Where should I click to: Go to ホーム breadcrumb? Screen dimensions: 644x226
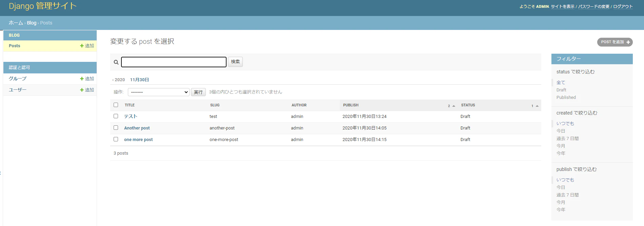16,23
